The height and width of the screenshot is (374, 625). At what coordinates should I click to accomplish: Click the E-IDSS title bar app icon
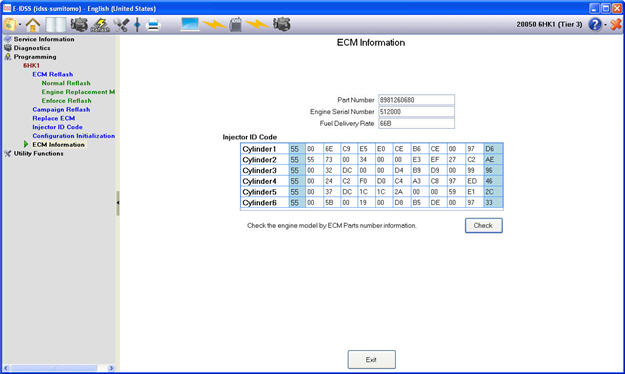pyautogui.click(x=7, y=8)
